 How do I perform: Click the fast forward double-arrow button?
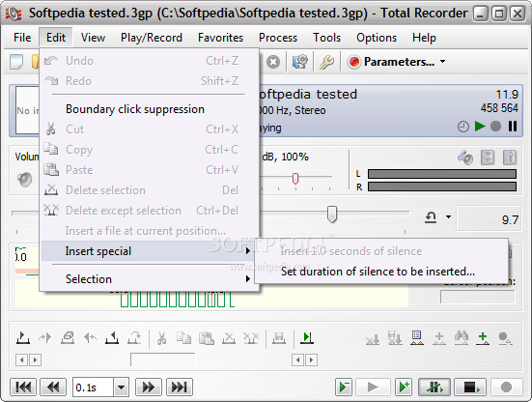pyautogui.click(x=149, y=388)
